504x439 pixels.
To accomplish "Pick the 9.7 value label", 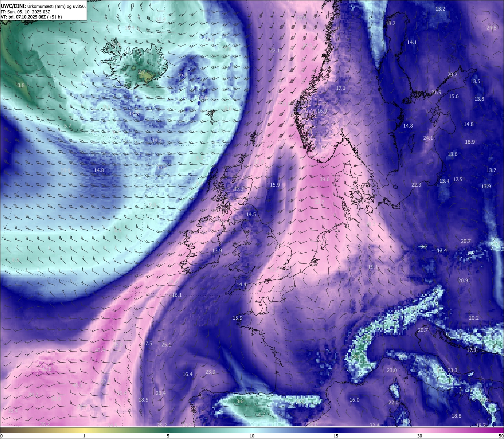I will (x=424, y=246).
